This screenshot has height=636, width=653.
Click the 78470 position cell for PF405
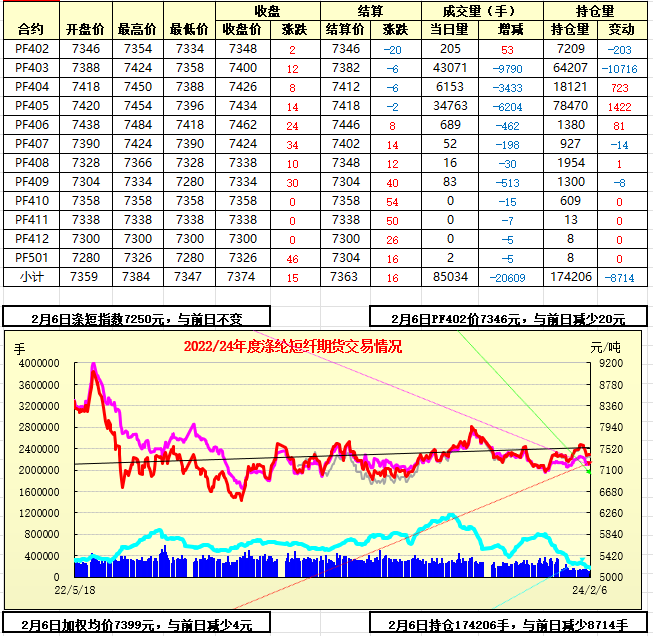tap(569, 105)
